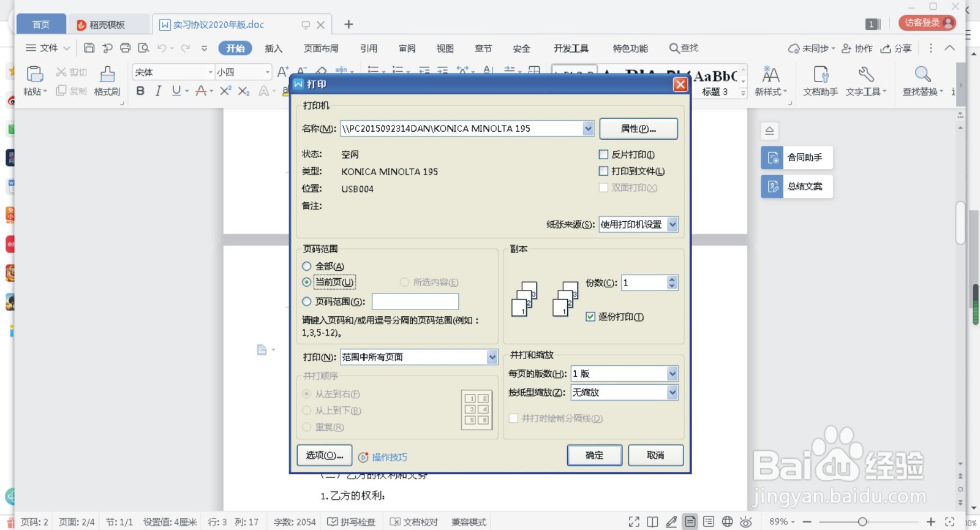Open the Operation Tips link
Image resolution: width=980 pixels, height=530 pixels.
(383, 457)
